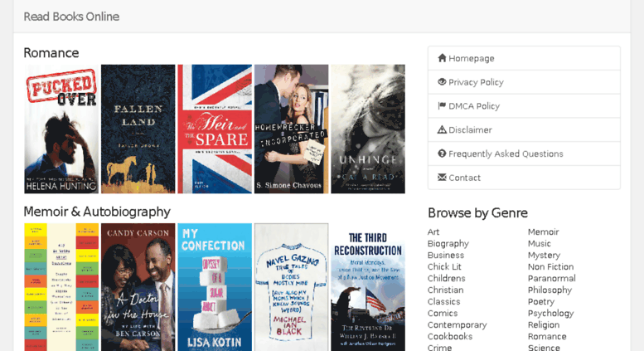Browse the Psychology genre
Screen dimensions: 644x351
pyautogui.click(x=551, y=313)
